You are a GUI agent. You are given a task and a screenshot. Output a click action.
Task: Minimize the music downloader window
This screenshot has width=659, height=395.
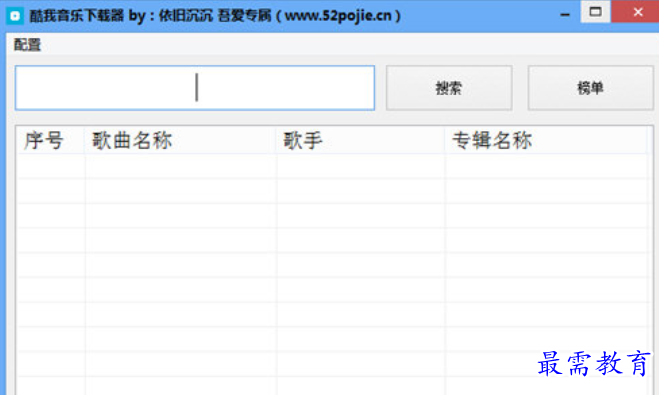[565, 15]
